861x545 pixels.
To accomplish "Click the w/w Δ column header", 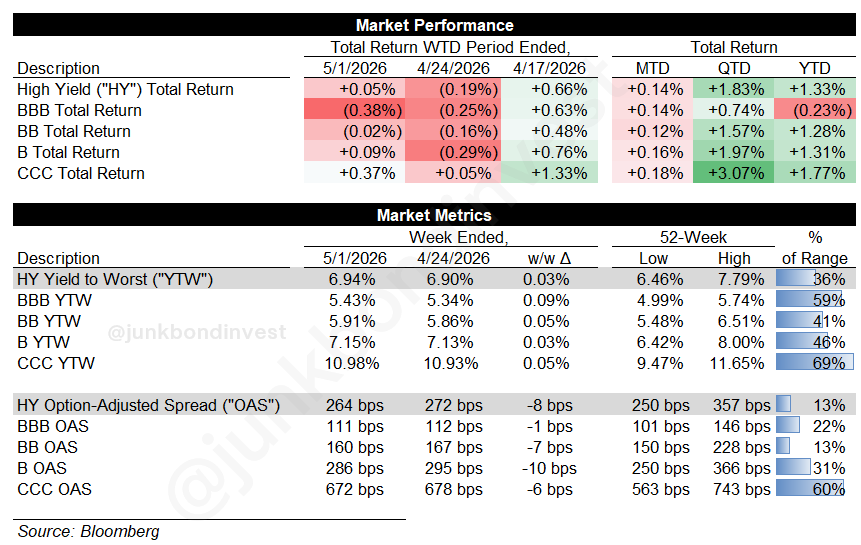I will [549, 258].
